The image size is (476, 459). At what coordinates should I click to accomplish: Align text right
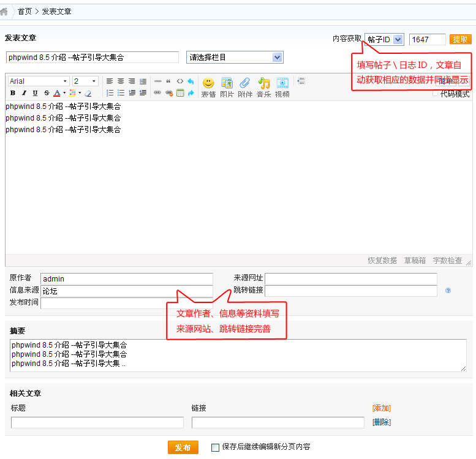pos(132,81)
